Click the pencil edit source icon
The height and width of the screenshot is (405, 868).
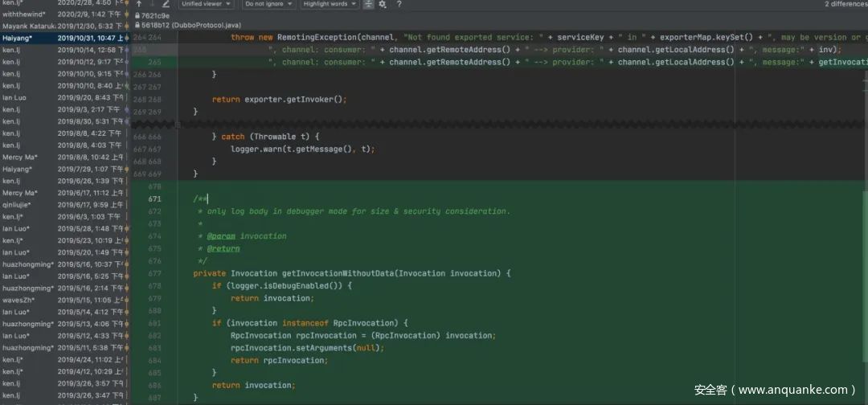pos(167,4)
